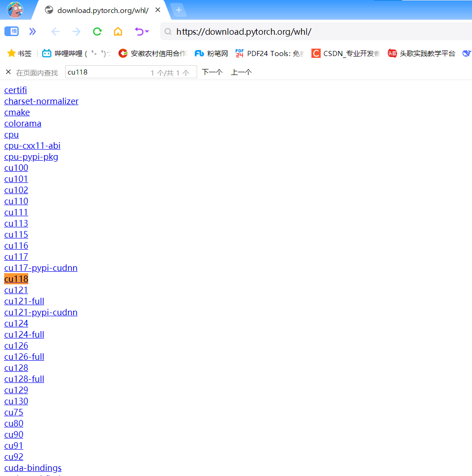Open the cpu link
472x476 pixels.
click(12, 134)
